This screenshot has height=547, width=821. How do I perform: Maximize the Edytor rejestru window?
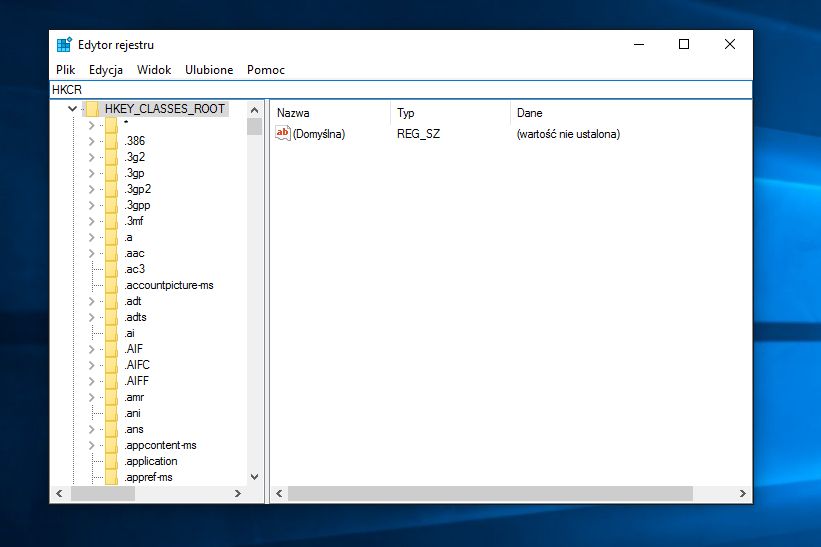click(x=684, y=44)
